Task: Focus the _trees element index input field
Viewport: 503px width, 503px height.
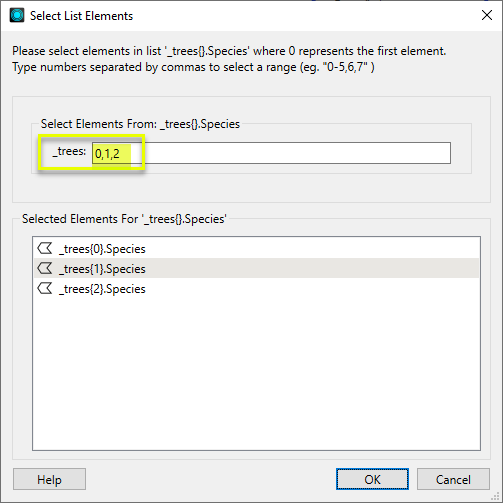Action: pyautogui.click(x=271, y=153)
